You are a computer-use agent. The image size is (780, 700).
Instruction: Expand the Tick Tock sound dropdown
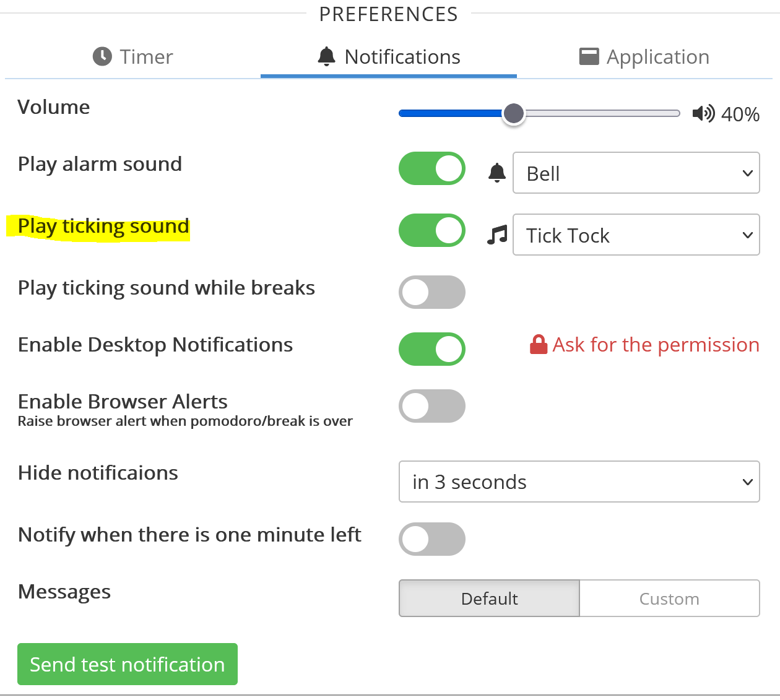pyautogui.click(x=636, y=235)
